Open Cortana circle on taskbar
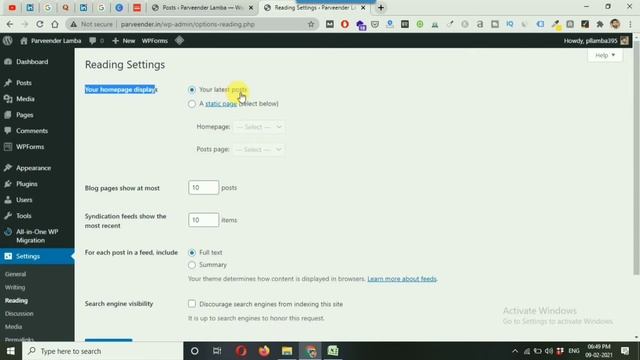 [x=195, y=351]
